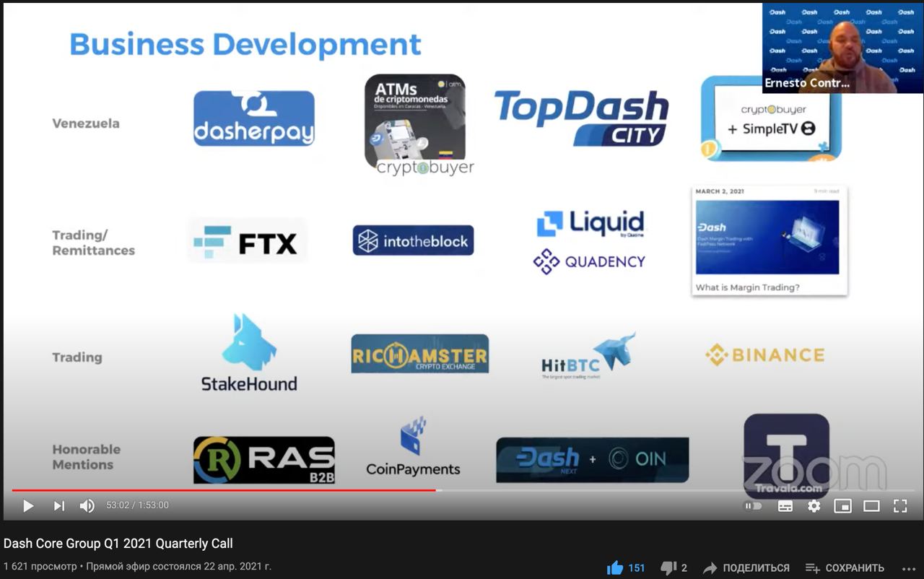Click the video title Dash Core Group Q1 2021
Screen dimensions: 924x579
(x=118, y=544)
